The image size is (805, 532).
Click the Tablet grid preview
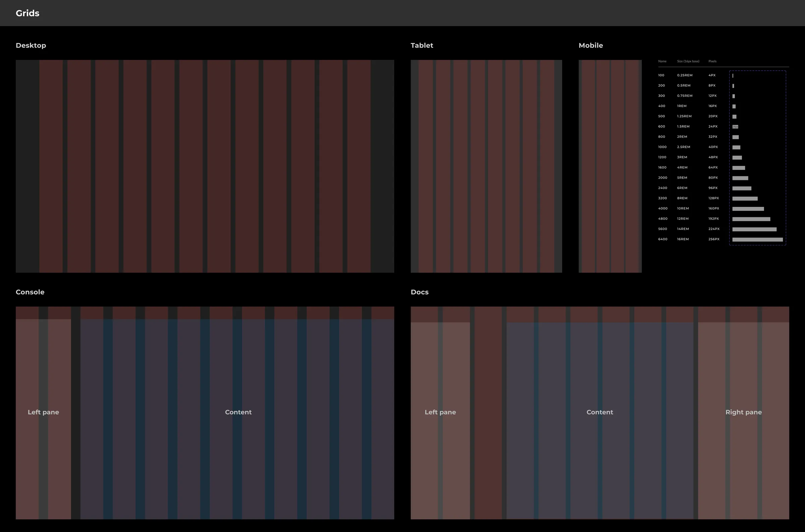tap(486, 166)
